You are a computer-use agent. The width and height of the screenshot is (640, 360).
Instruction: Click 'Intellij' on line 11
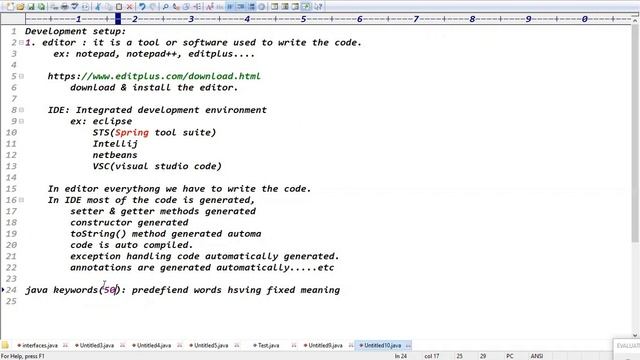coord(115,144)
